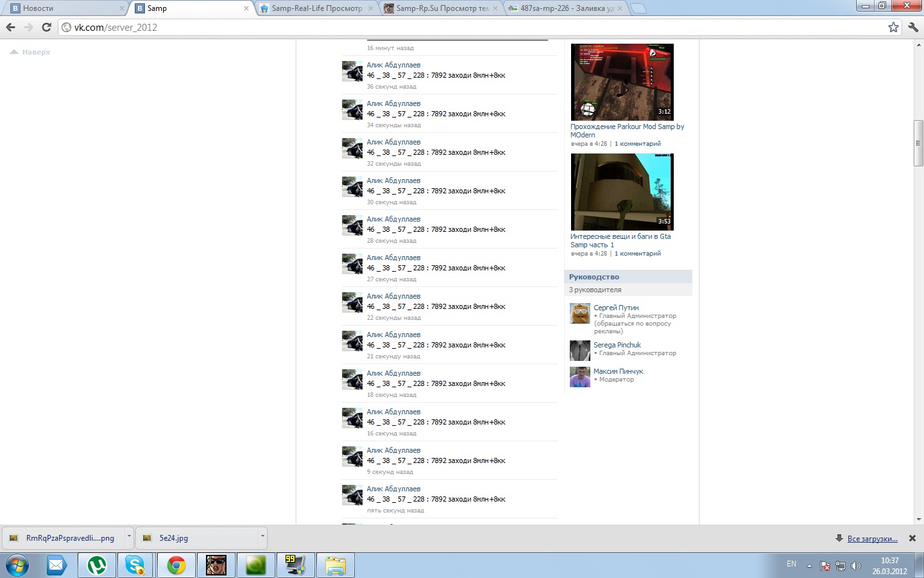Close the Новости tab
Screen dimensions: 924x578
[x=122, y=8]
